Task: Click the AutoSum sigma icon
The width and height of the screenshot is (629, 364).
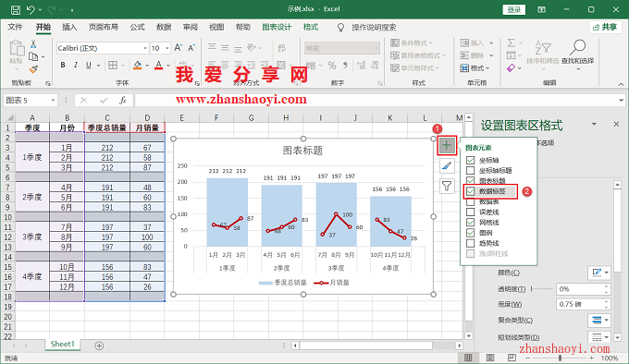Action: (x=511, y=42)
